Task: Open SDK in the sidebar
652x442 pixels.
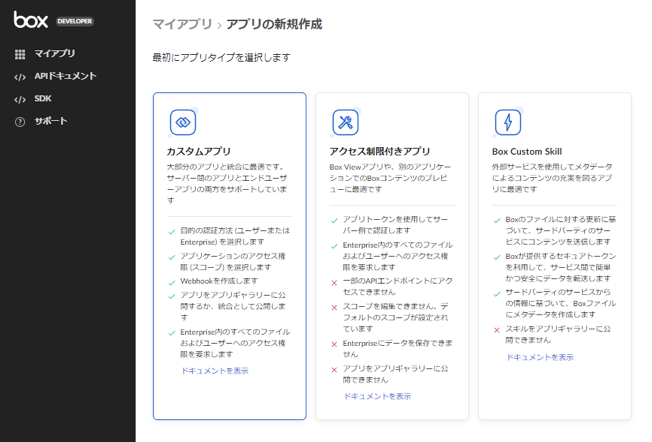Action: pos(43,99)
